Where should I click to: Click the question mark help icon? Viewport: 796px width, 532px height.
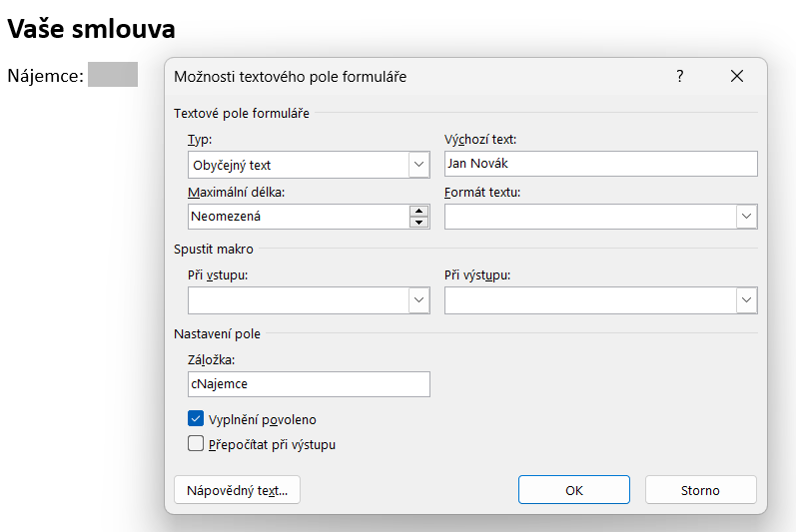point(680,76)
